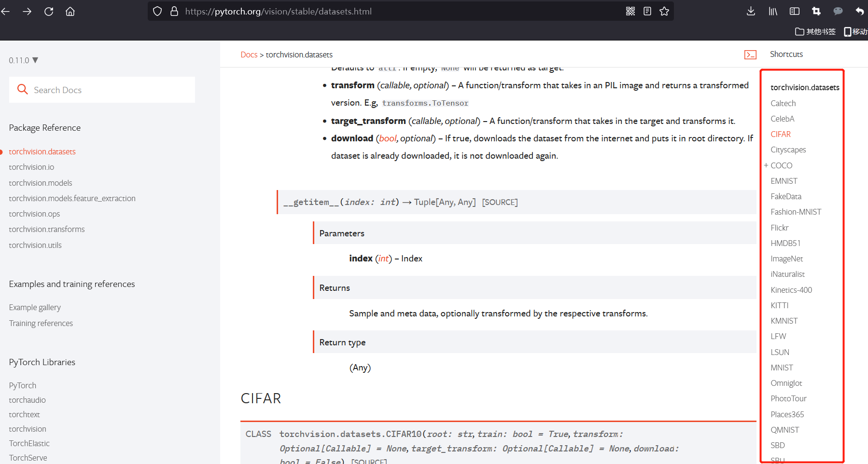Screen dimensions: 868x464
Task: Open tracking protection shield icon
Action: pyautogui.click(x=157, y=11)
